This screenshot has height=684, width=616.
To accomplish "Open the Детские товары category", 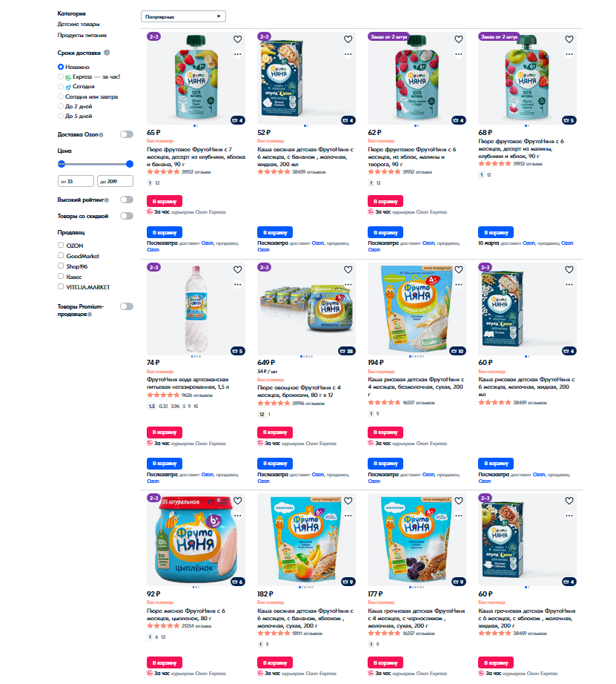I will tap(79, 24).
